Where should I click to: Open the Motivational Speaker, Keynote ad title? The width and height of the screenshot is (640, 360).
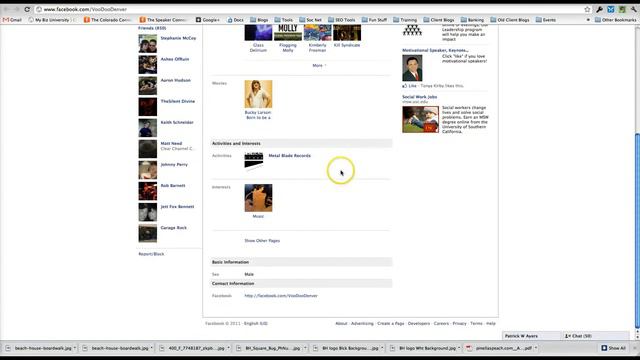pyautogui.click(x=435, y=50)
